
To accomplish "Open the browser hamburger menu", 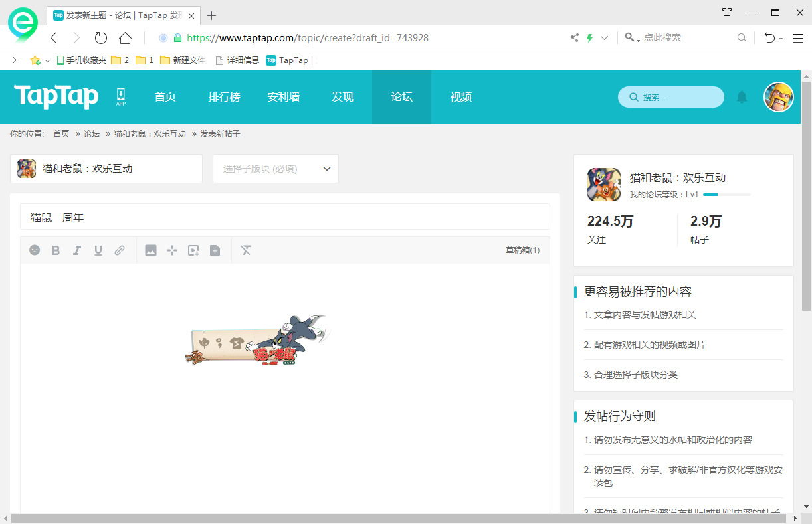I will pyautogui.click(x=798, y=38).
